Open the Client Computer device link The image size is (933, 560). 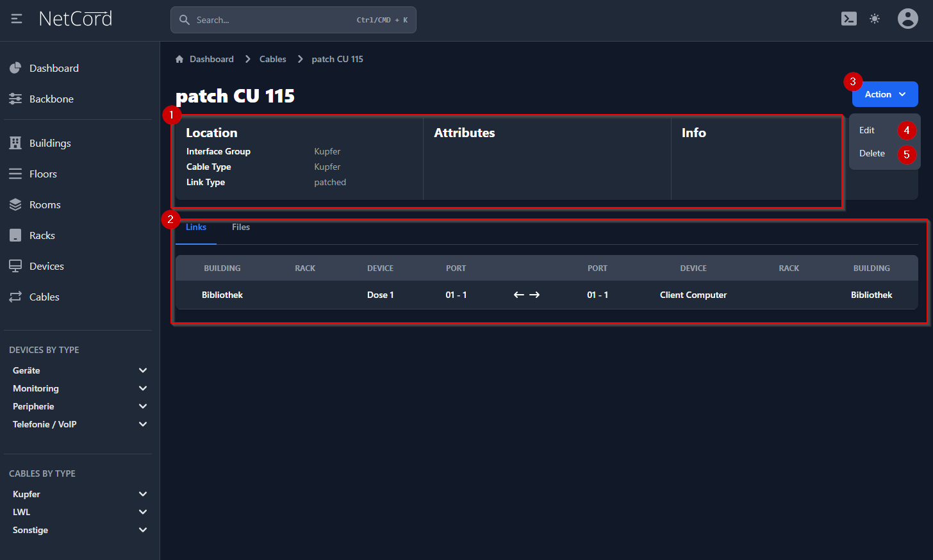693,295
